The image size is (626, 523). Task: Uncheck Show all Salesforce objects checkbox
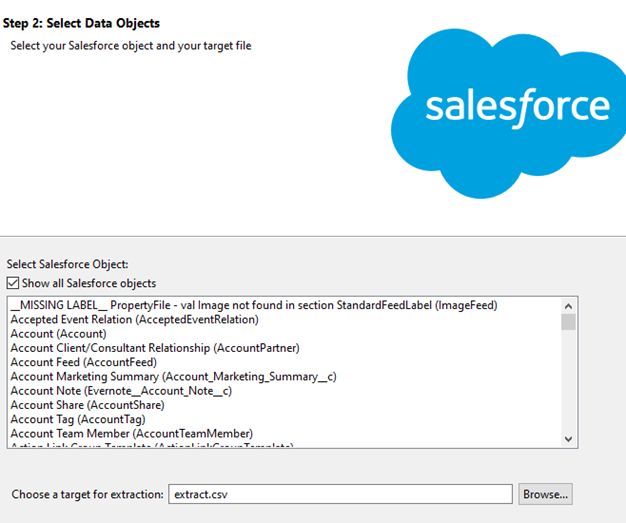13,283
